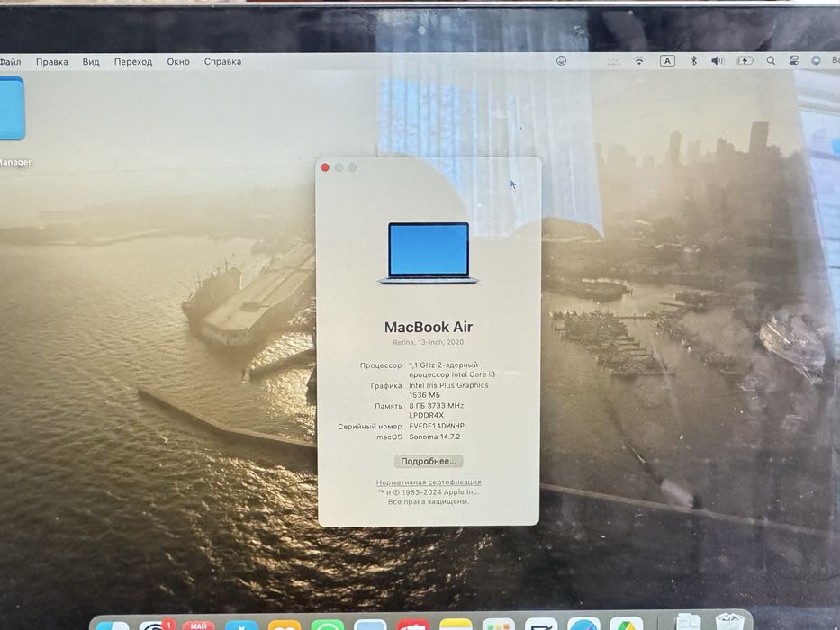The height and width of the screenshot is (630, 840).
Task: Click the dimmed icon left of Wi-Fi
Action: click(x=613, y=61)
